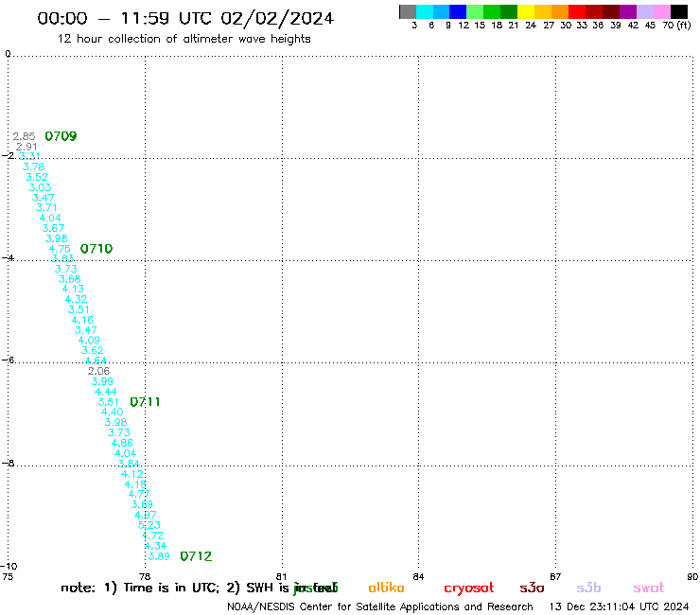
Task: Click the bright red 33 ft legend swatch
Action: coord(577,11)
